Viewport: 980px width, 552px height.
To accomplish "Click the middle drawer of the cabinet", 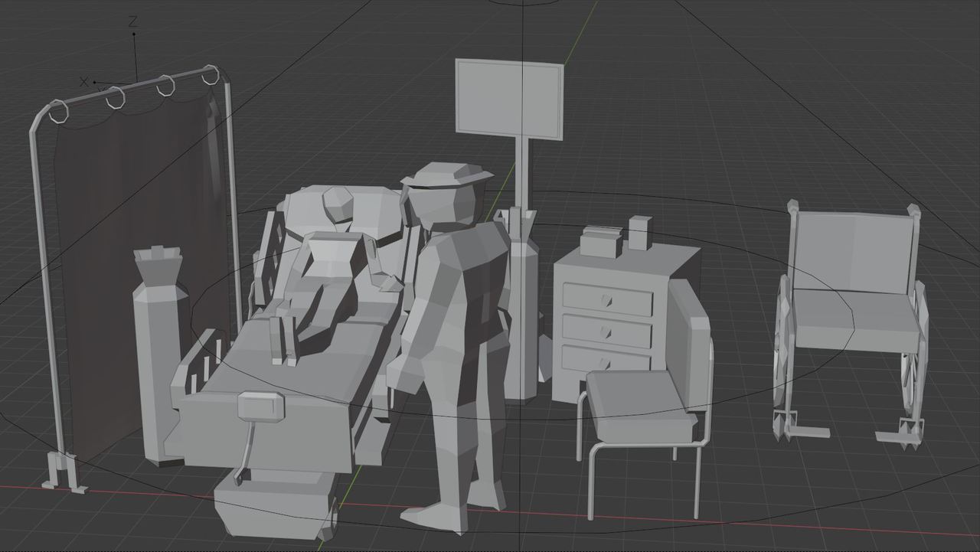I will (x=606, y=331).
